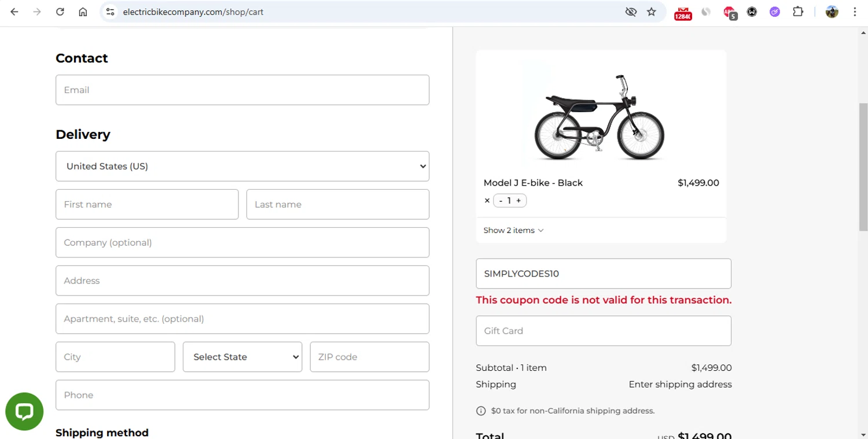Click the eye-slash tracking protection icon
Image resolution: width=868 pixels, height=439 pixels.
[x=631, y=12]
